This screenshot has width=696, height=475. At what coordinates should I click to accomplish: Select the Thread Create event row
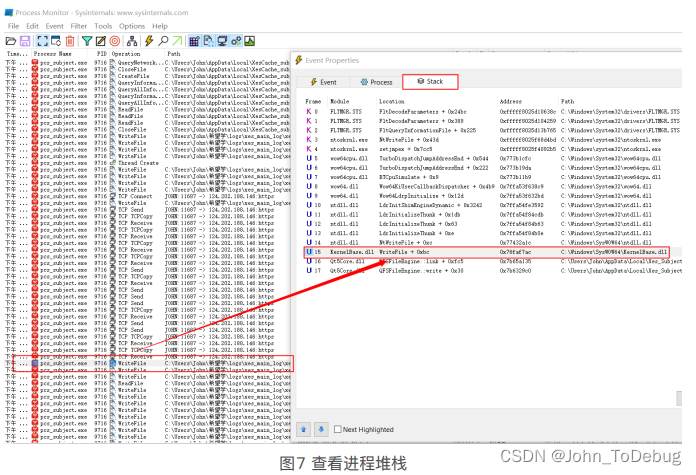coord(148,163)
